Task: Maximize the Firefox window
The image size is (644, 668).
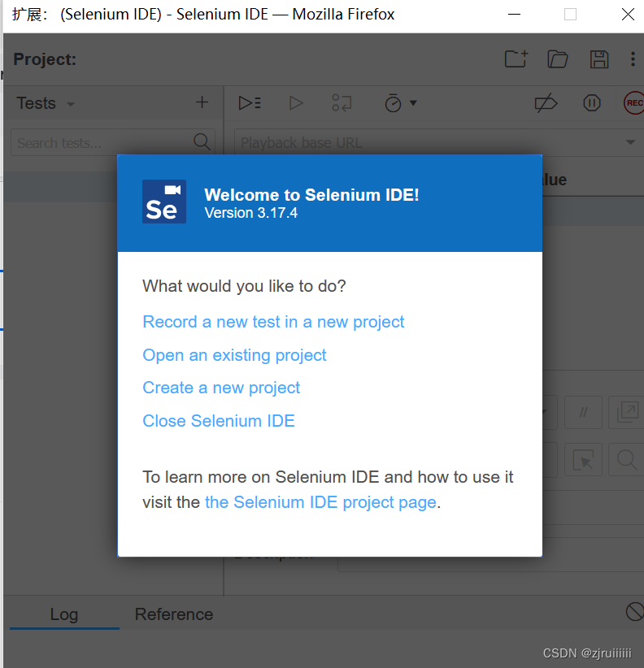Action: point(570,14)
